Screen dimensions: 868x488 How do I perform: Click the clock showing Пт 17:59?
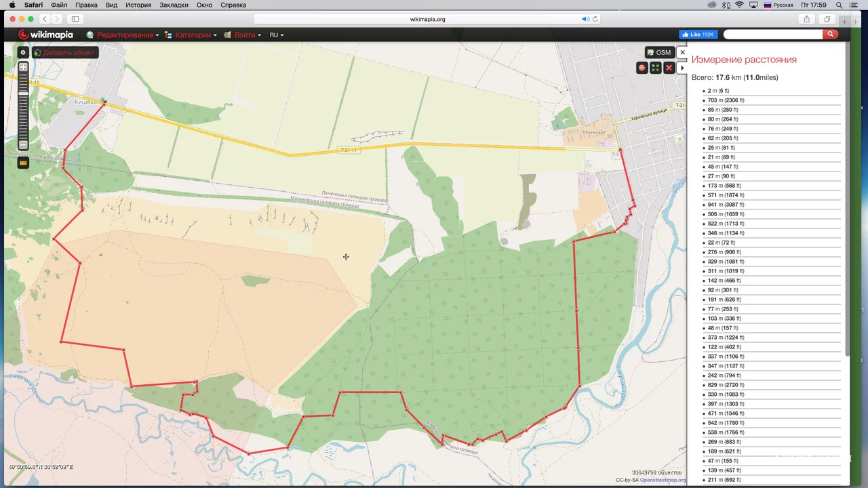click(814, 5)
